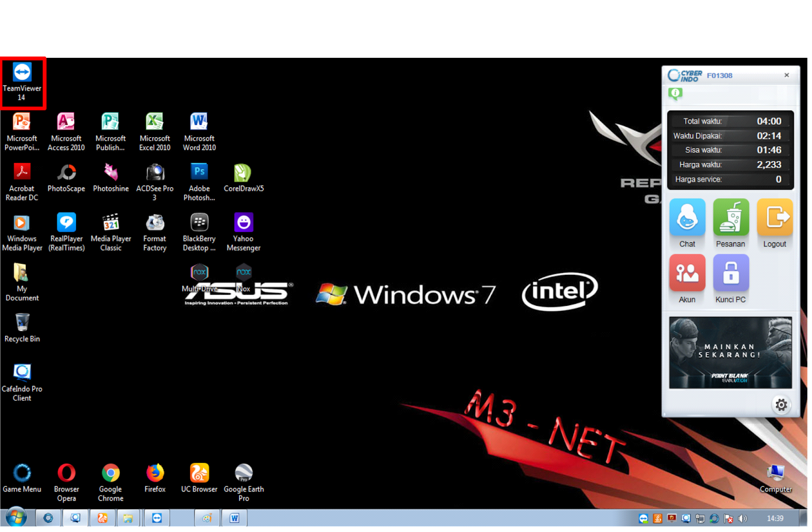Click the TeamViewer tray icon
812x532 pixels.
(x=644, y=518)
